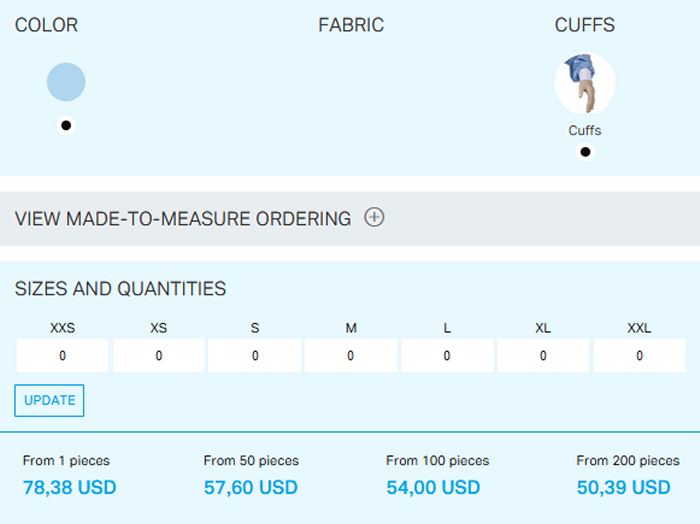
Task: Pick the light blue color swatch
Action: (x=66, y=82)
